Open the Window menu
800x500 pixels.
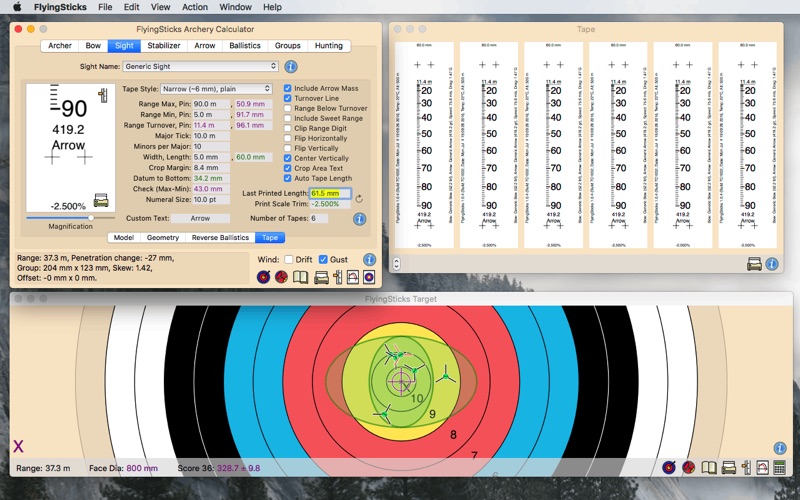click(x=235, y=7)
